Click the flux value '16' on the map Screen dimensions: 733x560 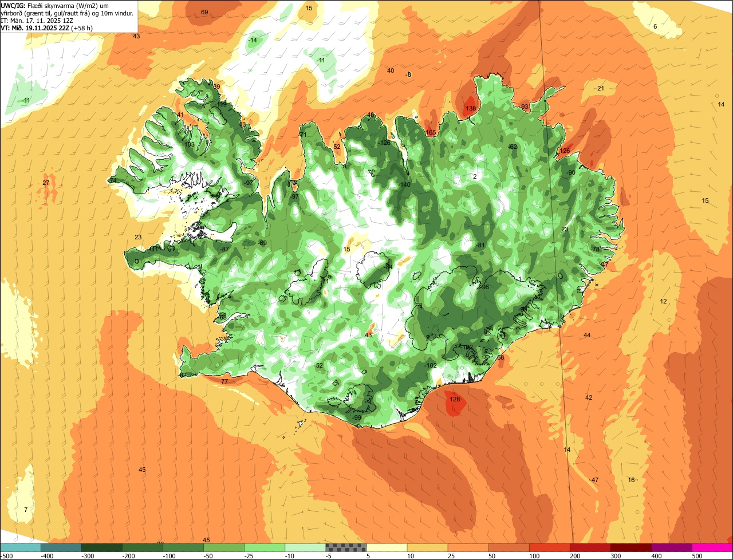(x=631, y=480)
